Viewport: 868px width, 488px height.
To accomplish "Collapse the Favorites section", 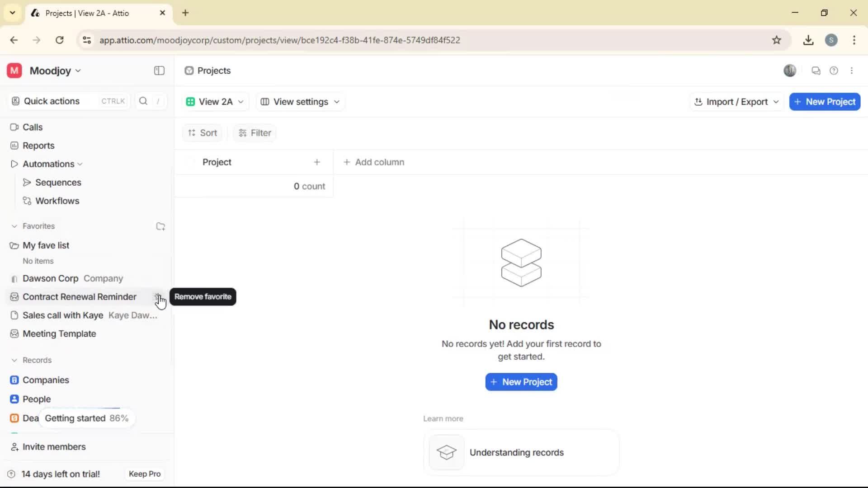I will coord(14,226).
